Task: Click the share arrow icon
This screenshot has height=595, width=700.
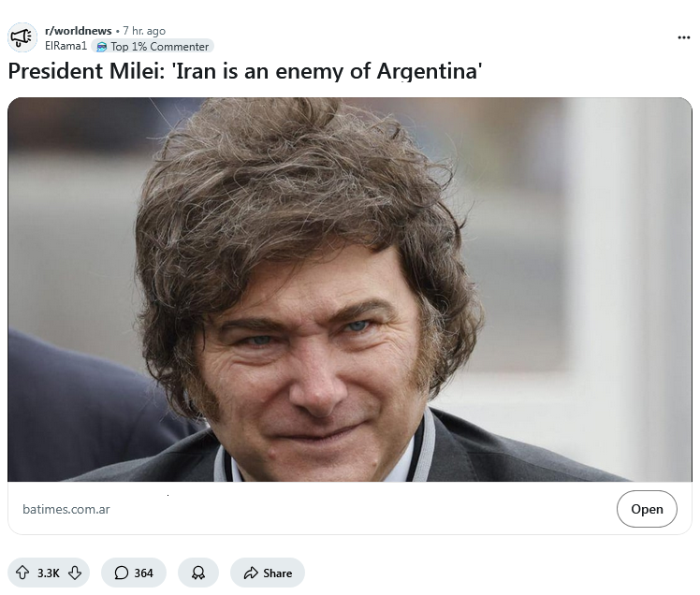Action: click(251, 573)
